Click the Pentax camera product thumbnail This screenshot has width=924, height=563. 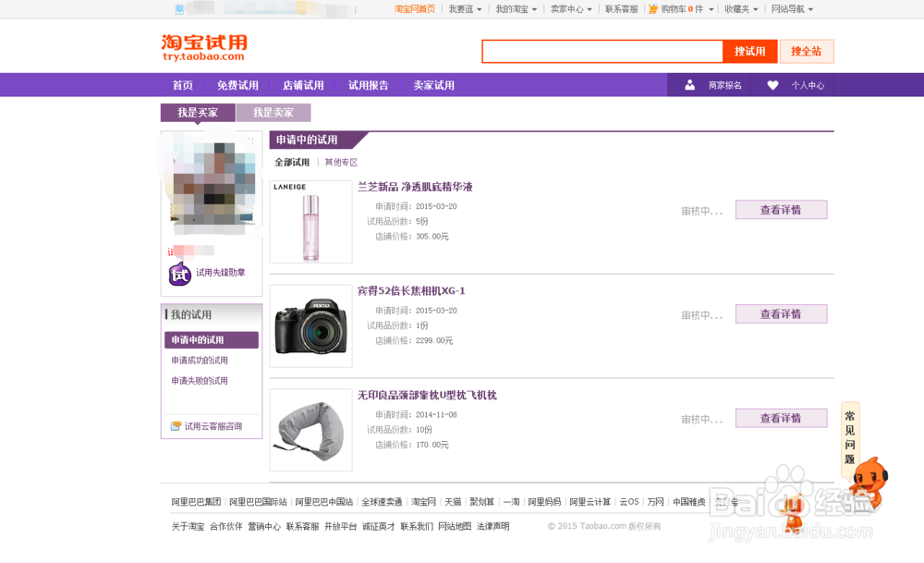[311, 326]
